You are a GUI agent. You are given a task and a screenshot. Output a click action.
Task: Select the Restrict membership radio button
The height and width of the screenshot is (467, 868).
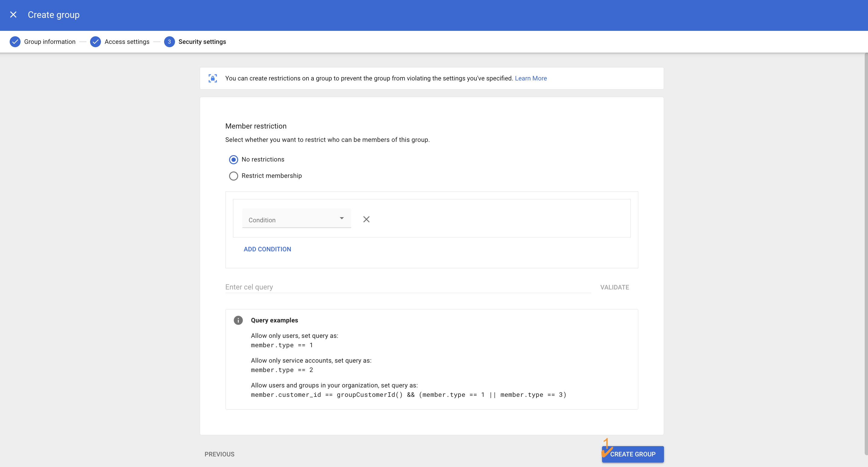pos(234,176)
